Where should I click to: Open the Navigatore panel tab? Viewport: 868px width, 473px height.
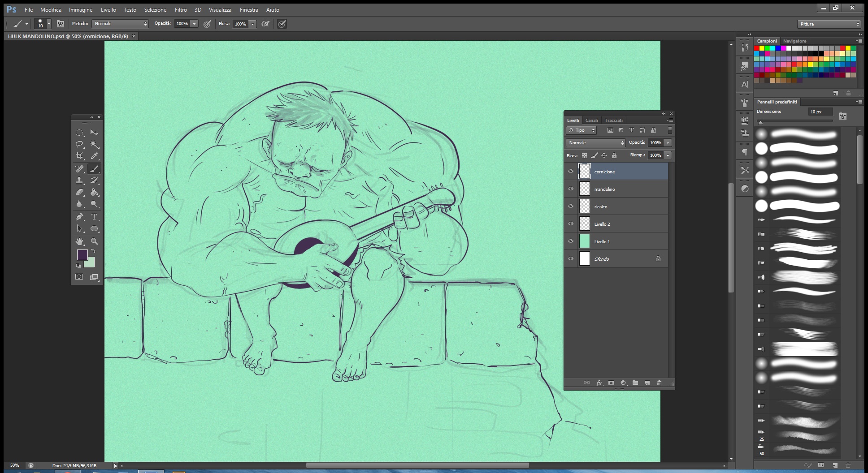(794, 41)
